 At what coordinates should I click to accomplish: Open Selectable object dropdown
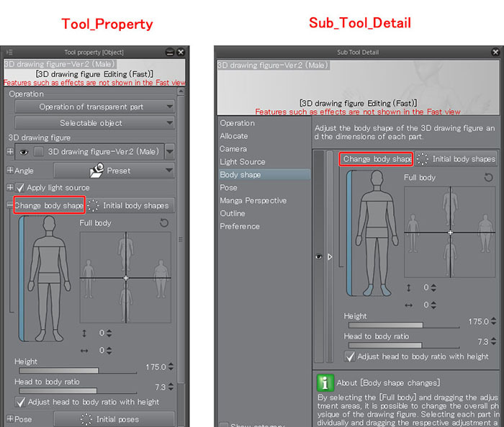(x=94, y=123)
